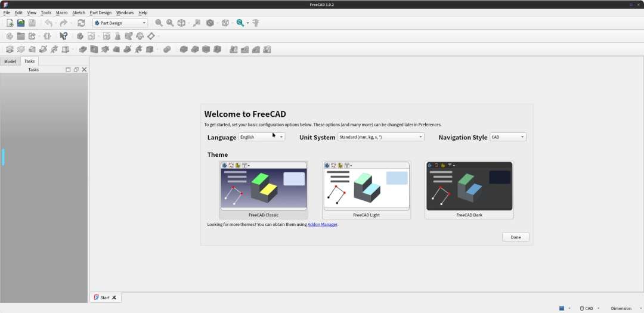Open the View menu
644x313 pixels.
tap(32, 13)
